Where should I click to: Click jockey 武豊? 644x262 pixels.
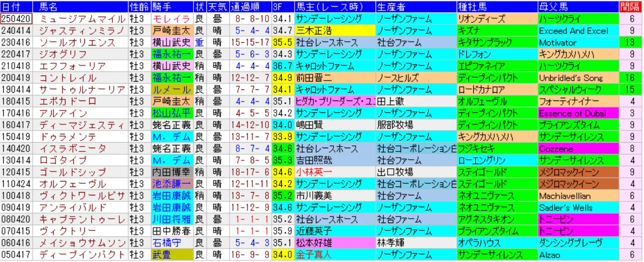[x=171, y=255]
